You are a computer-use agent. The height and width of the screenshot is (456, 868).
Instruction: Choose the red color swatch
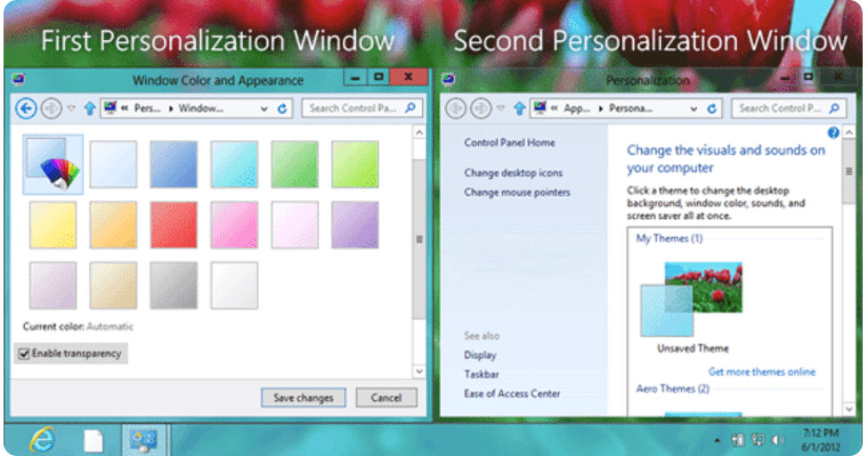click(174, 224)
